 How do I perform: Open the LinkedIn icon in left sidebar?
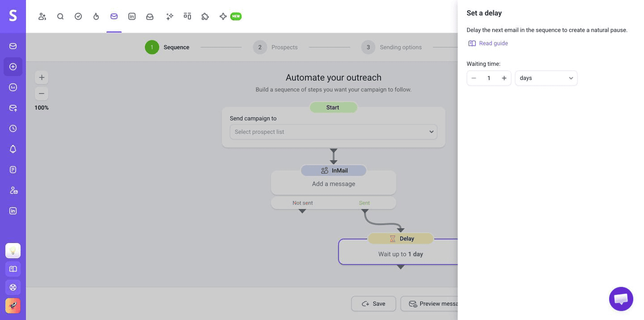point(13,211)
